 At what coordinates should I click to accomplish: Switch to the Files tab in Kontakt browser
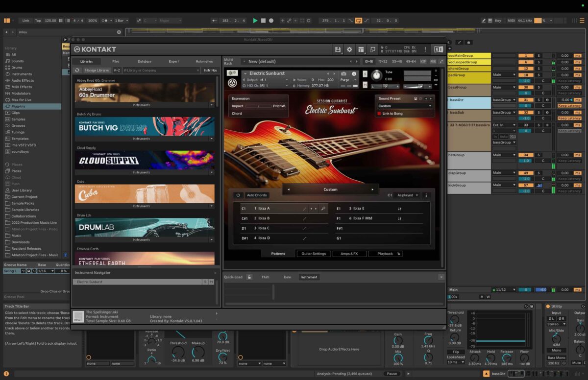(x=116, y=61)
